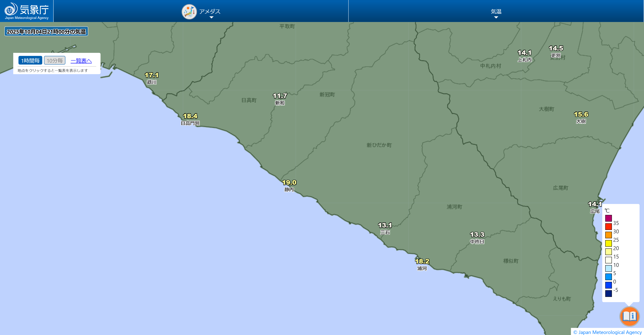Switch to 10分毎 ten-minute interval
Screen dimensions: 644x335
(x=55, y=61)
